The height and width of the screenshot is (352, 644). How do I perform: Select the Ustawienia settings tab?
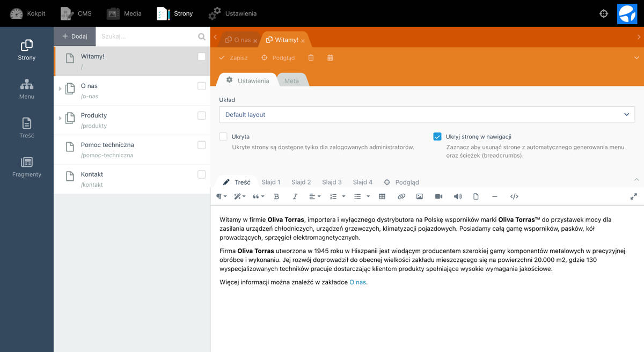247,80
